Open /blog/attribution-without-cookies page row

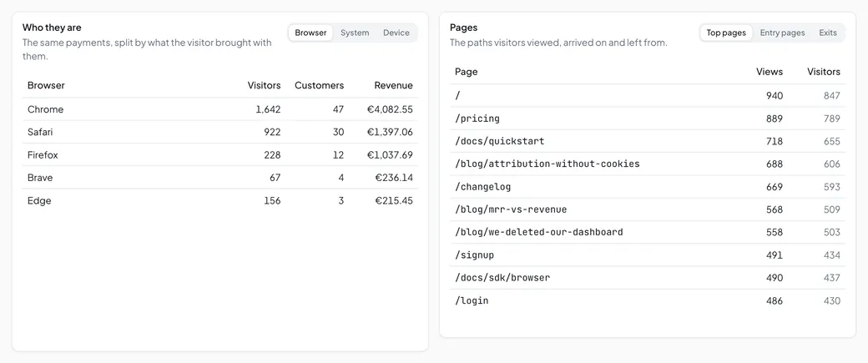(x=648, y=164)
